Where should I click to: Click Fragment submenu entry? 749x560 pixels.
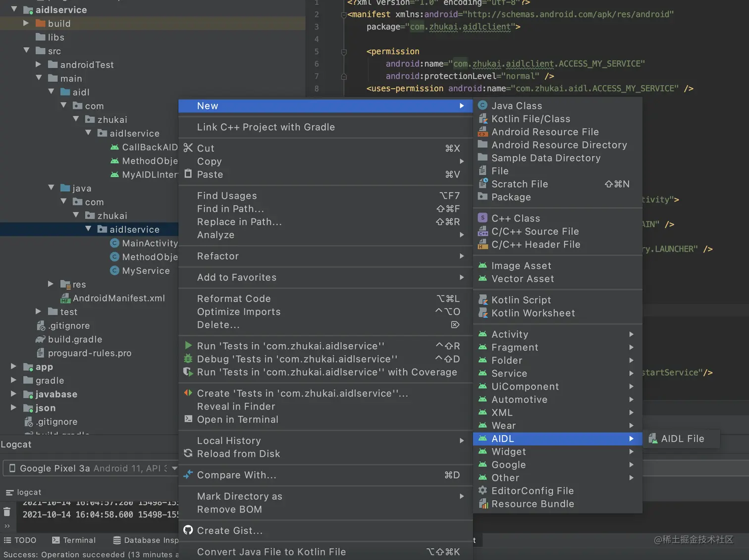pyautogui.click(x=557, y=347)
